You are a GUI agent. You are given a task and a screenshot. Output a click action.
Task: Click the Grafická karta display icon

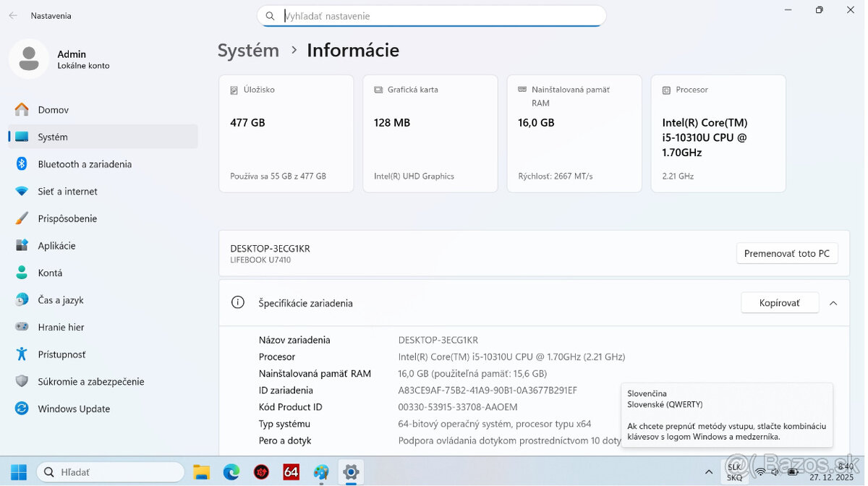point(377,90)
